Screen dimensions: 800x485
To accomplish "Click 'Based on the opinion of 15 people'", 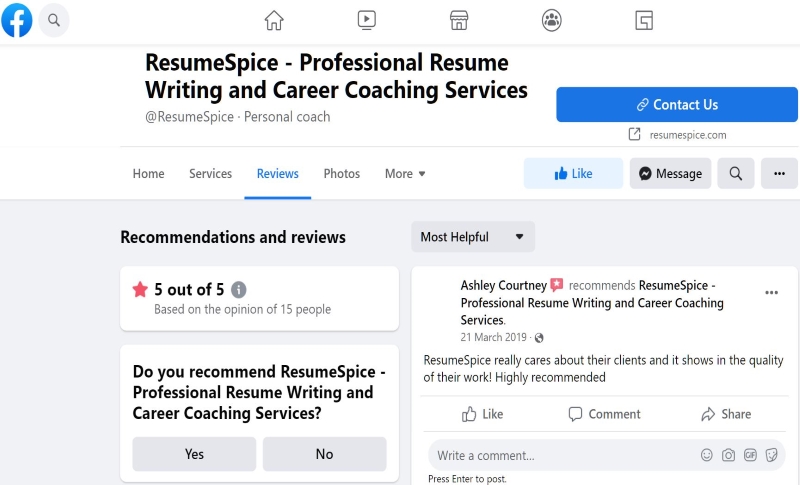I will (242, 309).
